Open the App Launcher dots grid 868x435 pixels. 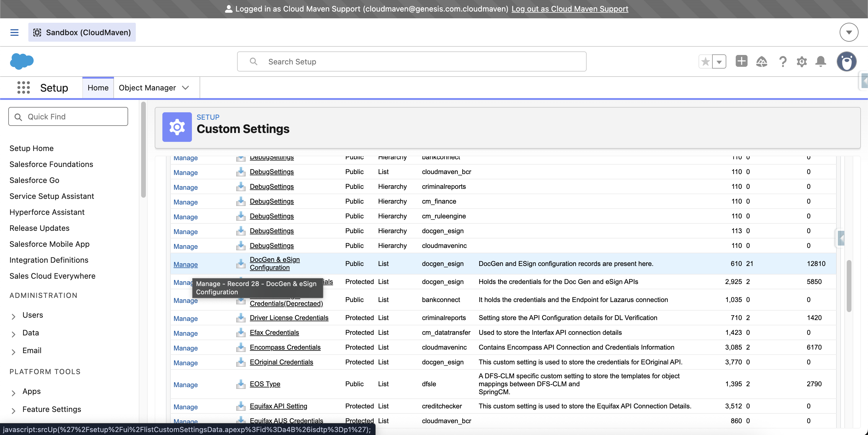click(24, 88)
